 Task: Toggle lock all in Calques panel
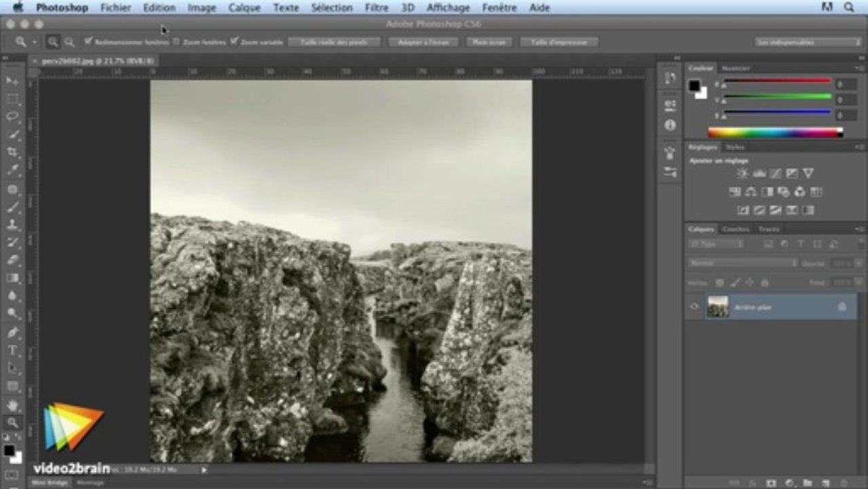[x=765, y=283]
